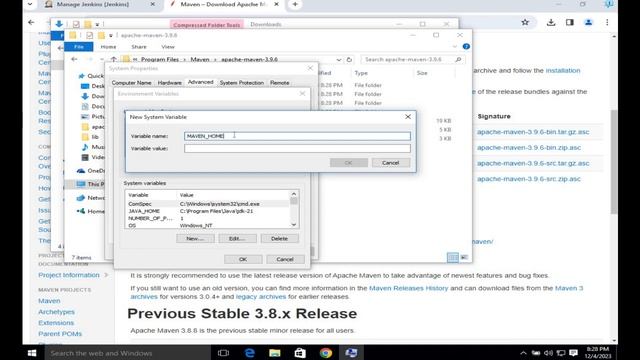Bookmark this page star icon
The image size is (640, 360).
point(525,22)
